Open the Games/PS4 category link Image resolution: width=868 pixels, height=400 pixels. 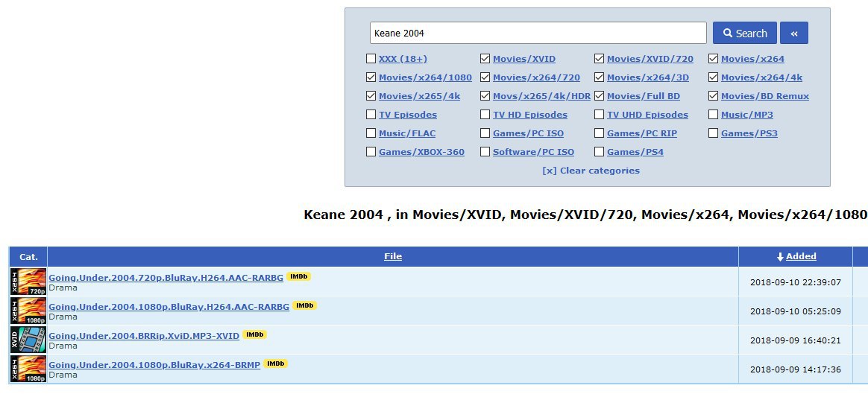635,152
